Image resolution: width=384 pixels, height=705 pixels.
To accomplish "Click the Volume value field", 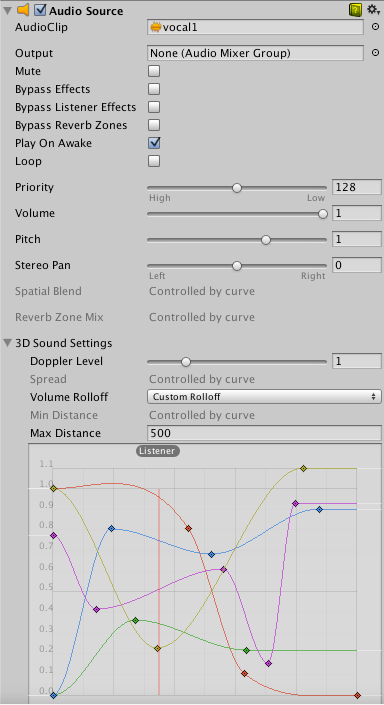I will (x=357, y=213).
